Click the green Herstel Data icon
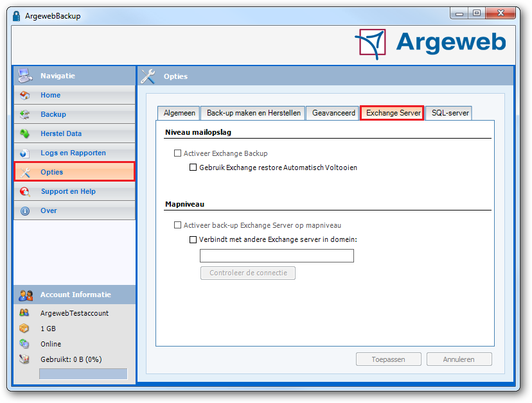 click(x=25, y=133)
